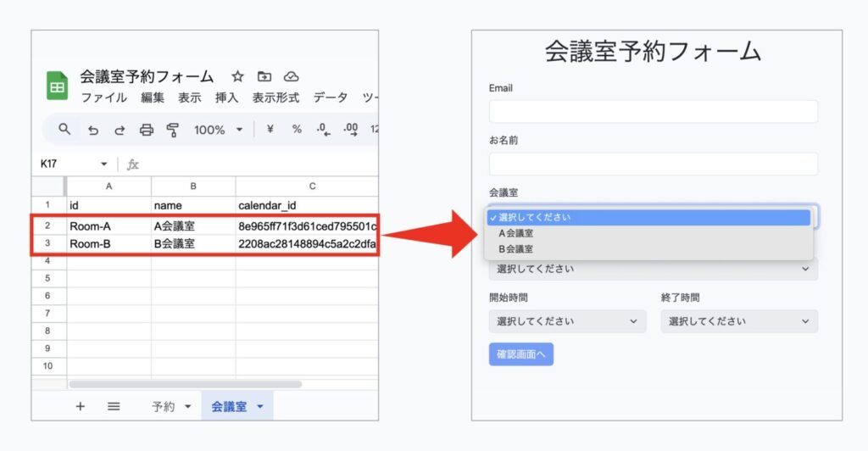Apply yen currency format

tap(270, 129)
